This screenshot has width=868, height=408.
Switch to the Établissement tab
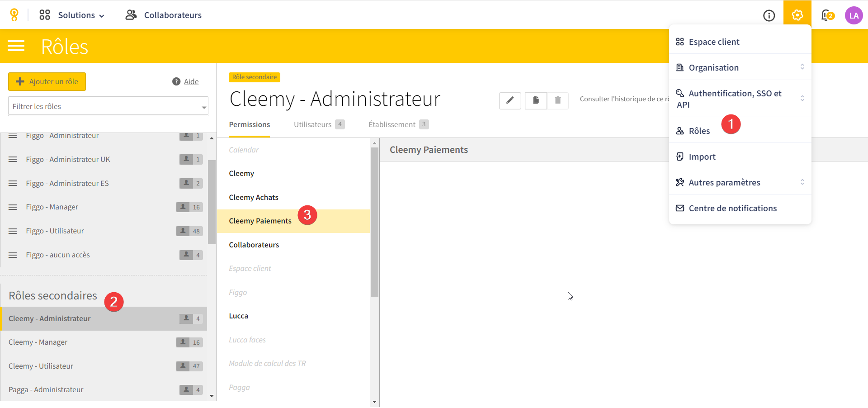click(398, 124)
